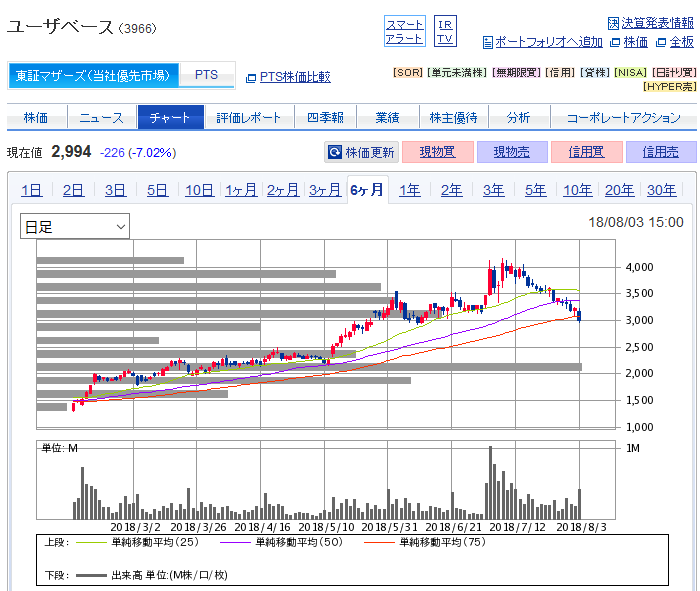Click the 全板 popup window icon
The width and height of the screenshot is (700, 591).
tap(660, 42)
